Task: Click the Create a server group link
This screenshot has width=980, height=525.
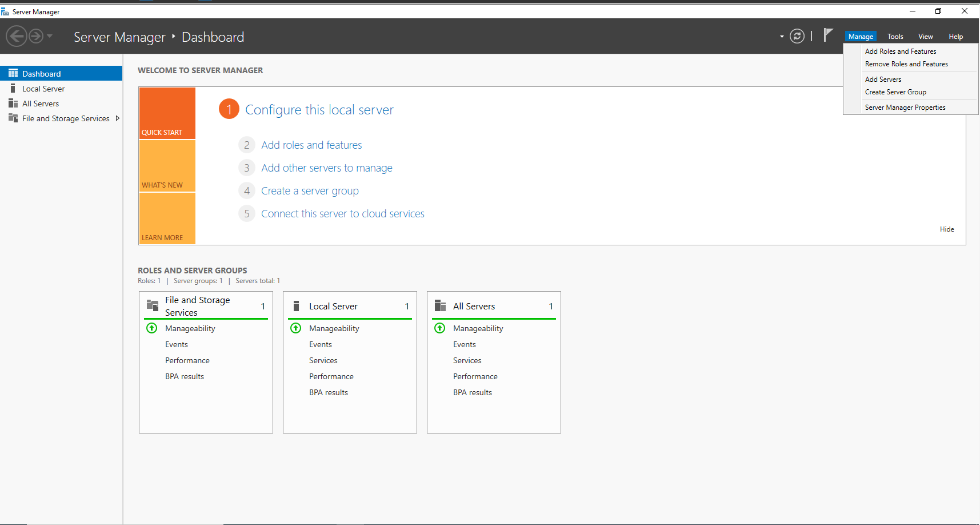Action: point(310,191)
